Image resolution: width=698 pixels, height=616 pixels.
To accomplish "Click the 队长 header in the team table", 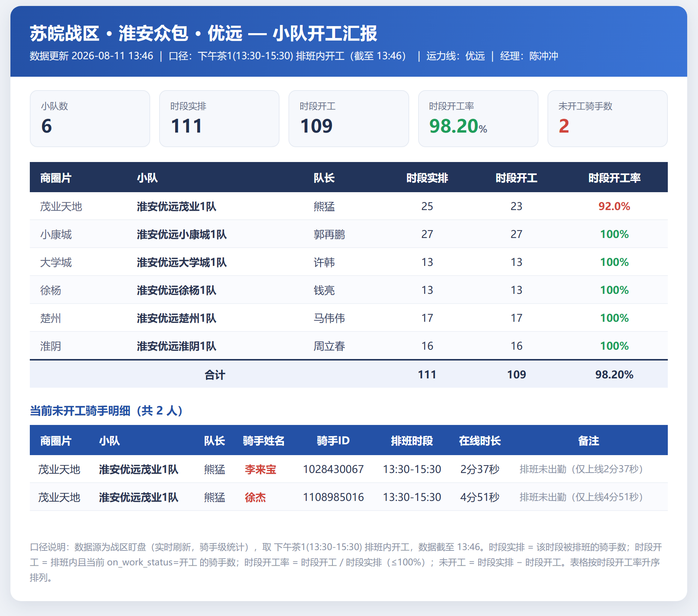I will (x=324, y=178).
